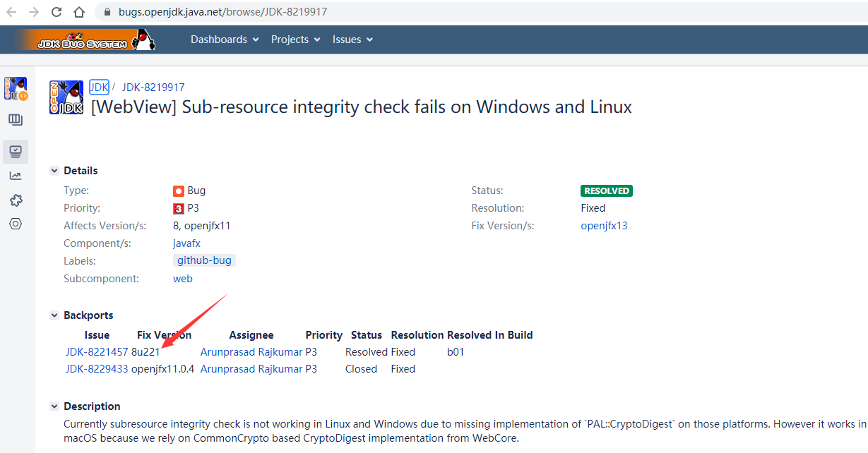The height and width of the screenshot is (453, 868).
Task: Click the JDK Bug System logo
Action: click(85, 40)
